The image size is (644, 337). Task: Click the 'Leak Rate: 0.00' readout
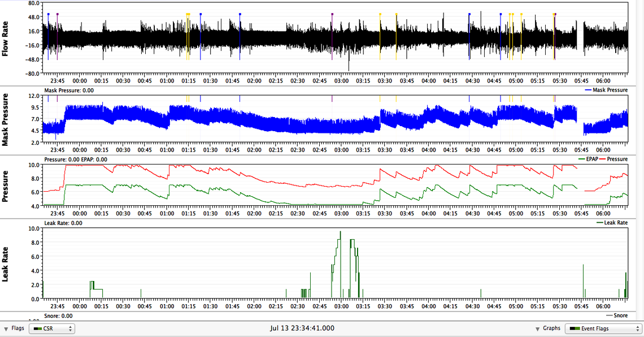pyautogui.click(x=63, y=223)
